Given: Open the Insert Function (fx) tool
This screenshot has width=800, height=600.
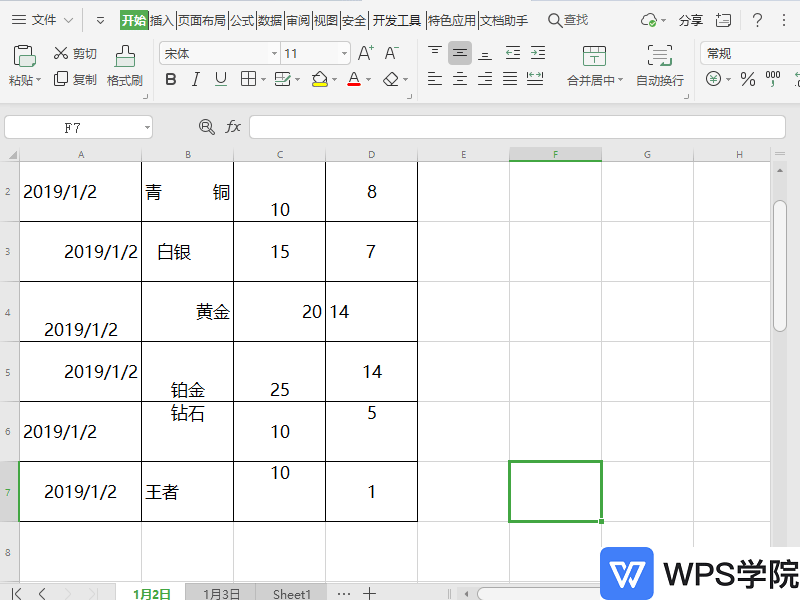Looking at the screenshot, I should 233,127.
